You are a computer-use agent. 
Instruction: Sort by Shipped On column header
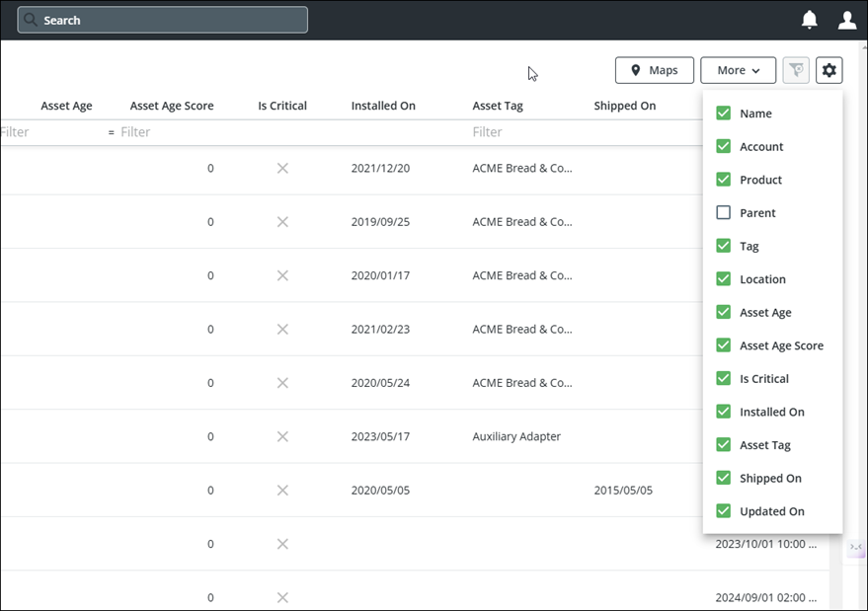625,106
